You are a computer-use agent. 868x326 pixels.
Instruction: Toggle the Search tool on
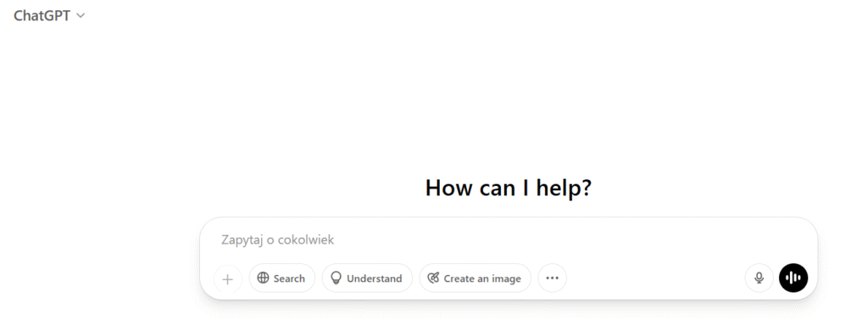tap(281, 278)
